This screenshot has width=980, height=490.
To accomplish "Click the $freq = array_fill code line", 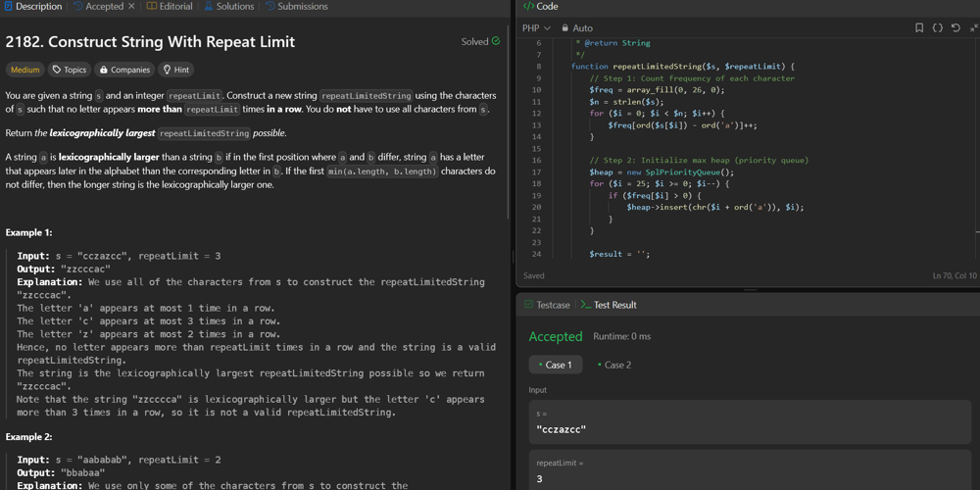I will [657, 90].
